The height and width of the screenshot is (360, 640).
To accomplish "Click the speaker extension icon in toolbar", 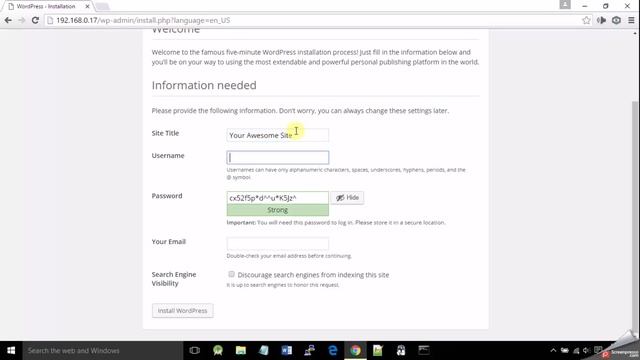I will coord(601,20).
